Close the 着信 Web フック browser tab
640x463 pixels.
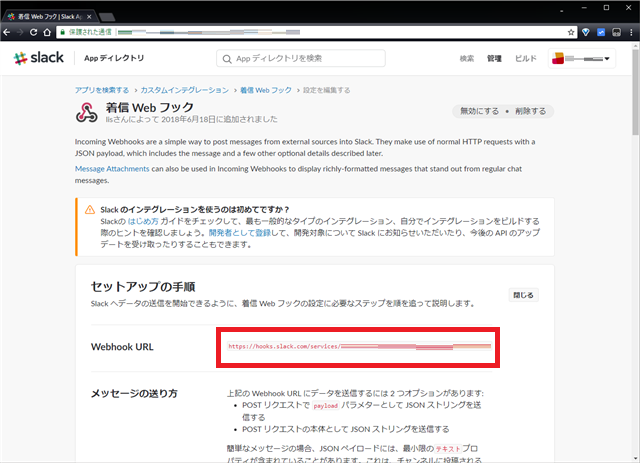89,17
